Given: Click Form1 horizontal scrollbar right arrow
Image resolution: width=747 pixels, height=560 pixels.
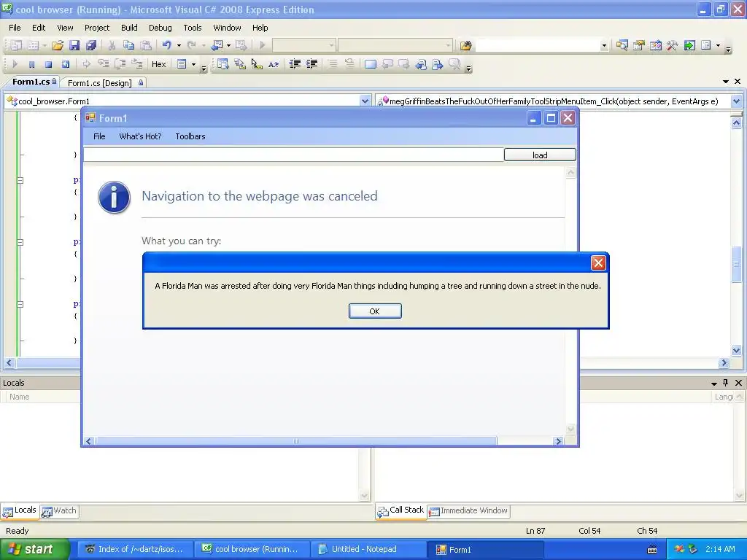Looking at the screenshot, I should [558, 441].
